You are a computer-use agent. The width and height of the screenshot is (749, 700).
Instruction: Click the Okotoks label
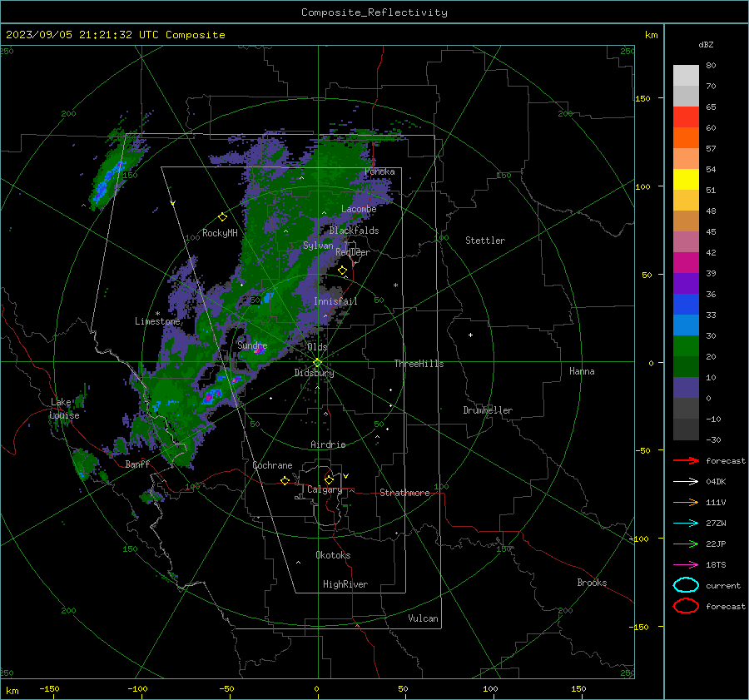[x=333, y=555]
